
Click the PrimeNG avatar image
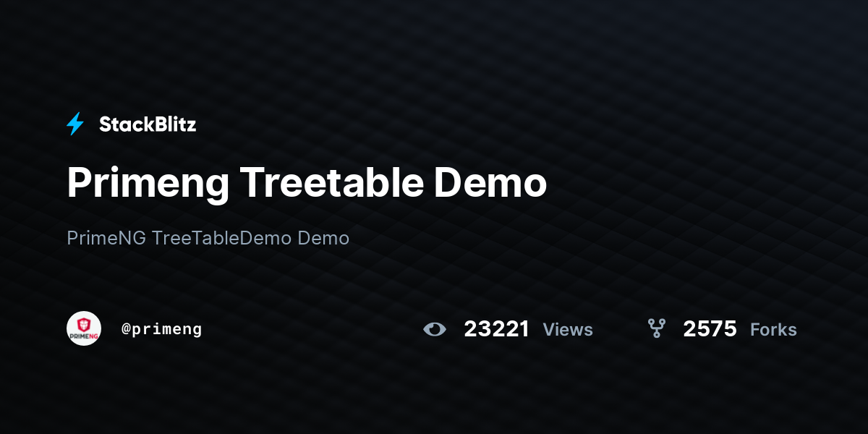(84, 328)
